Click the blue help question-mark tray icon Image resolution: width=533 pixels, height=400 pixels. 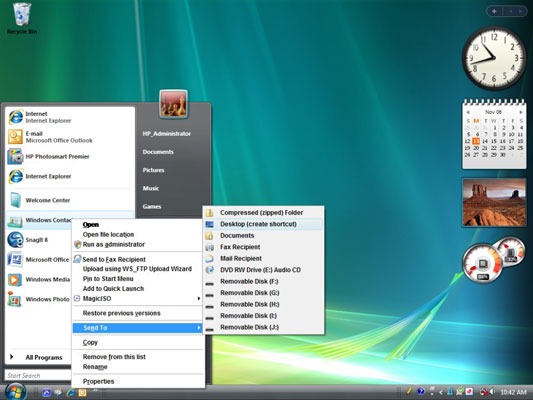coord(421,392)
